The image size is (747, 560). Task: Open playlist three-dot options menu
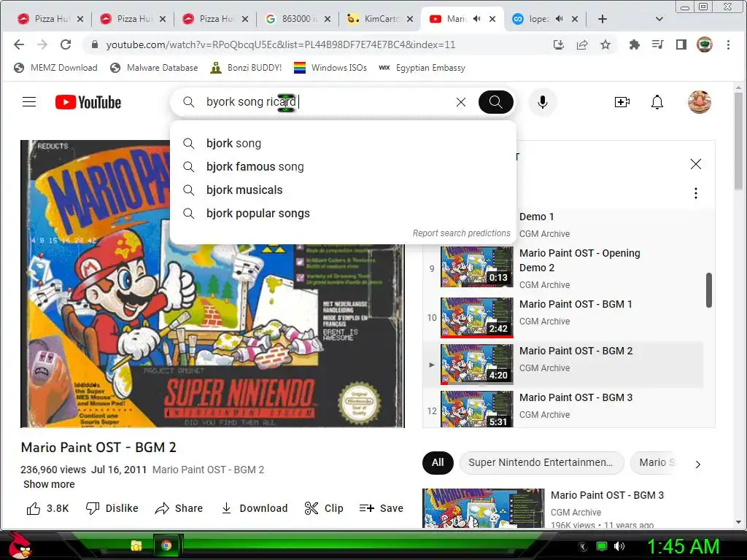coord(695,192)
